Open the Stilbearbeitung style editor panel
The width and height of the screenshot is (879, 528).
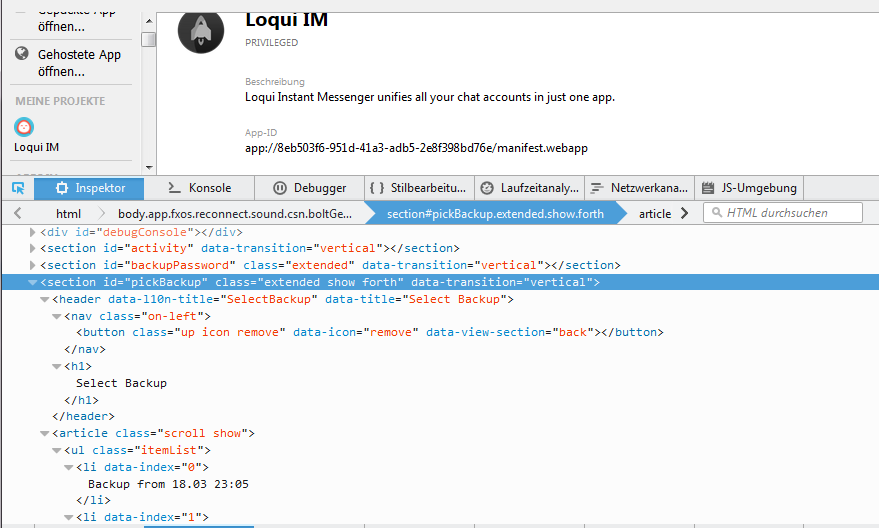[417, 188]
